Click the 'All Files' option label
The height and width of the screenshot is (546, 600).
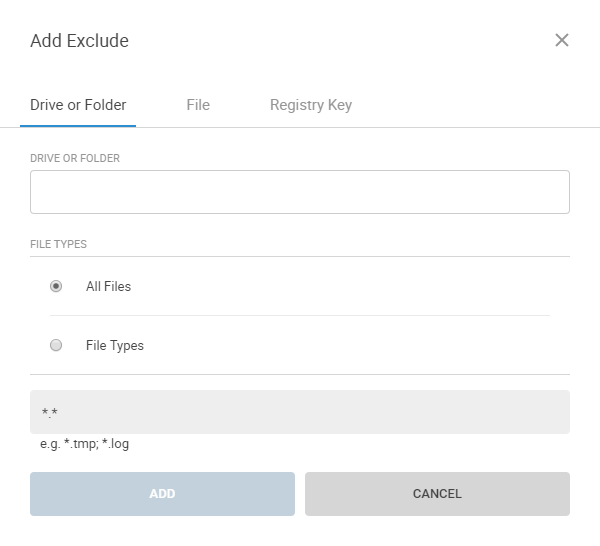108,286
